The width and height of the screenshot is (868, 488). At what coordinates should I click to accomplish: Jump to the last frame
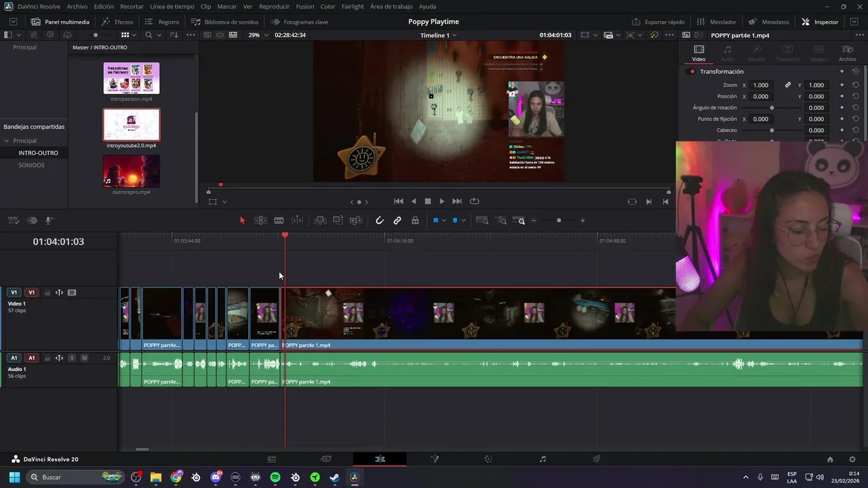pos(457,201)
